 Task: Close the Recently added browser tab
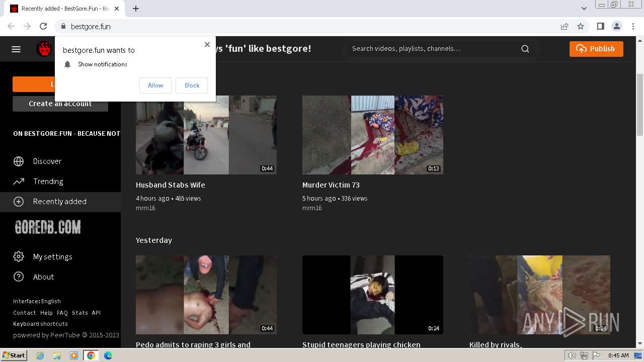[117, 9]
